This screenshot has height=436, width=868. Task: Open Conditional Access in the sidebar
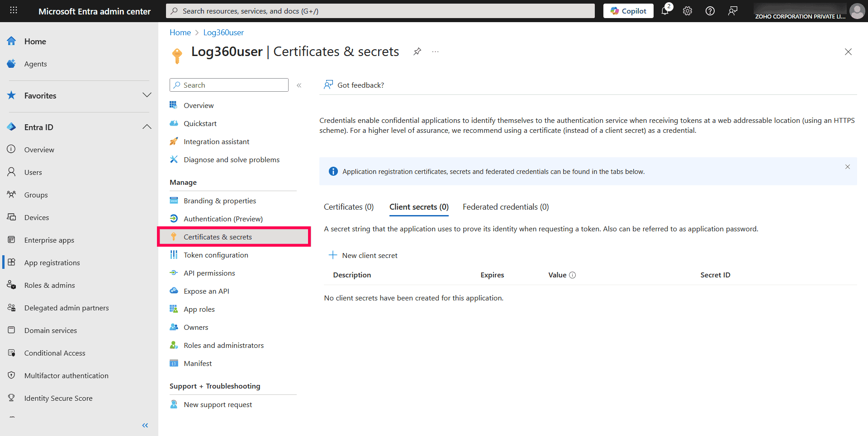point(54,353)
